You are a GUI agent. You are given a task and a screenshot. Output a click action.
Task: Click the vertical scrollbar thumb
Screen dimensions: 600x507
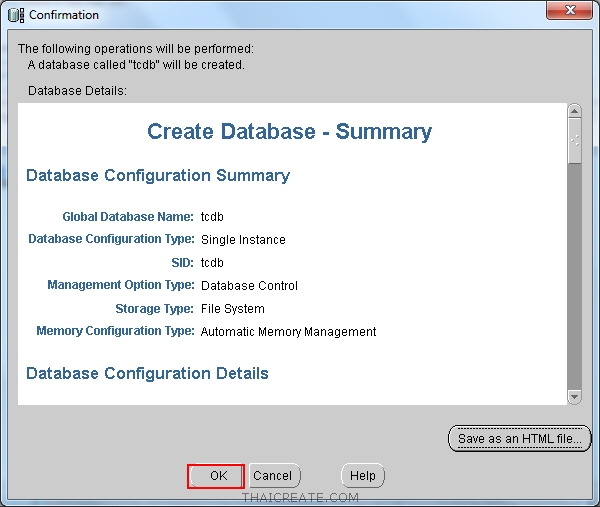[574, 141]
